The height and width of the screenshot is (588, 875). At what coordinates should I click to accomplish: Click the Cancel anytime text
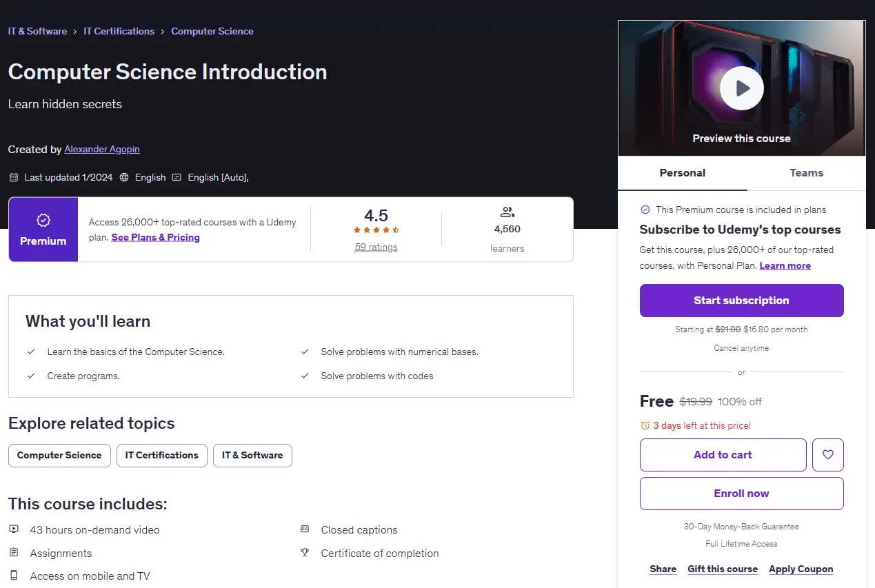pyautogui.click(x=741, y=348)
